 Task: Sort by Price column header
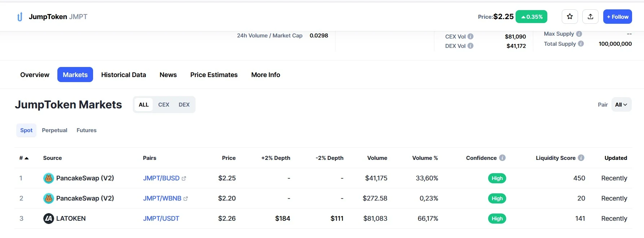[x=229, y=158]
